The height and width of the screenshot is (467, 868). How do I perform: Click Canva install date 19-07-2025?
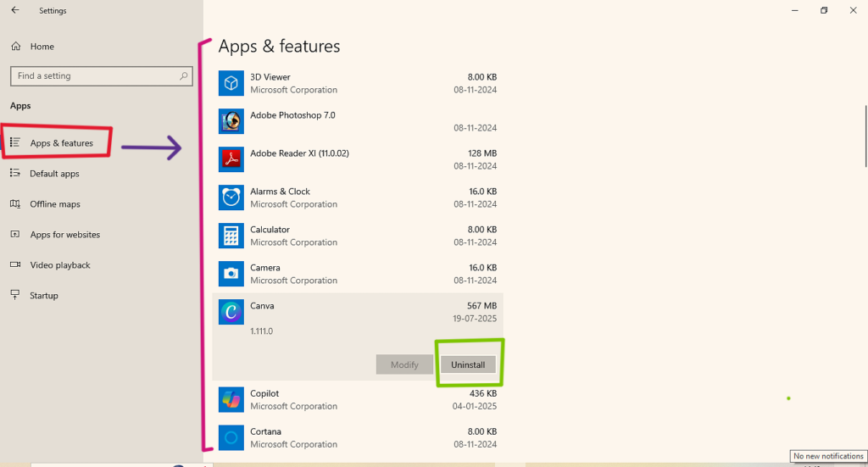click(x=475, y=319)
